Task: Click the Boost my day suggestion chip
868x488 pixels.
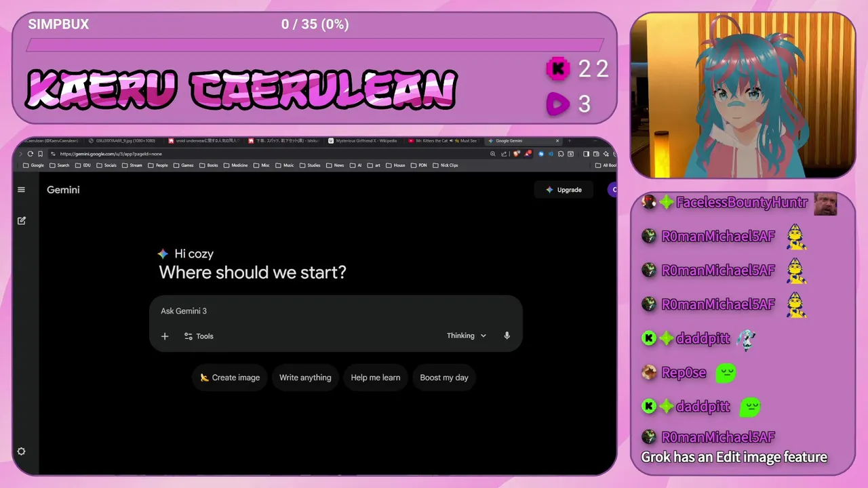Action: 444,378
